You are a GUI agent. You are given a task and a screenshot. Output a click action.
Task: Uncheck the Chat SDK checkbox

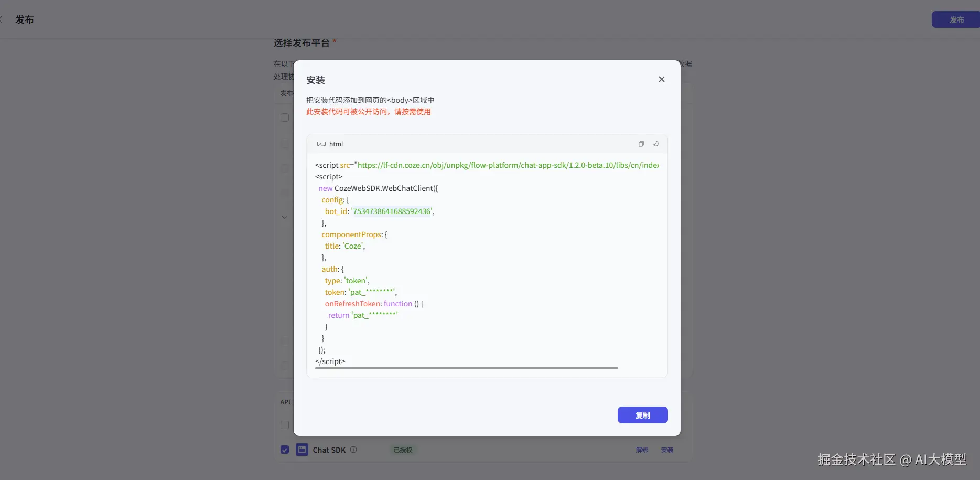pos(285,450)
